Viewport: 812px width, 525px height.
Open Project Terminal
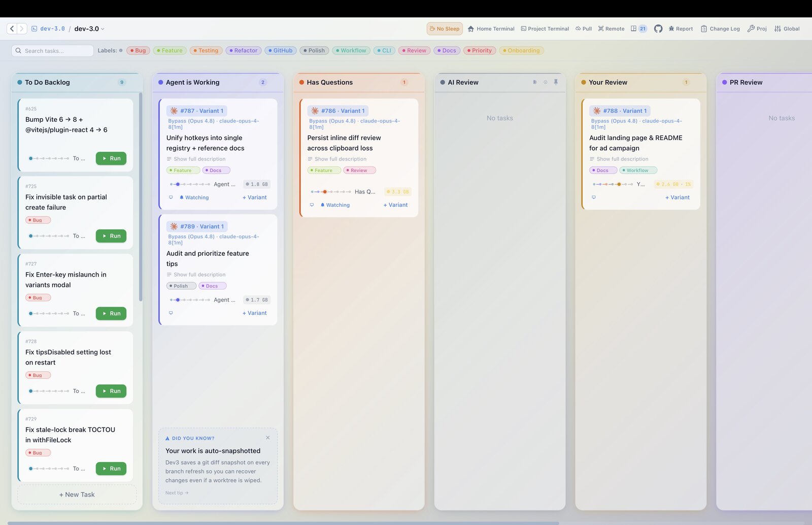point(545,29)
